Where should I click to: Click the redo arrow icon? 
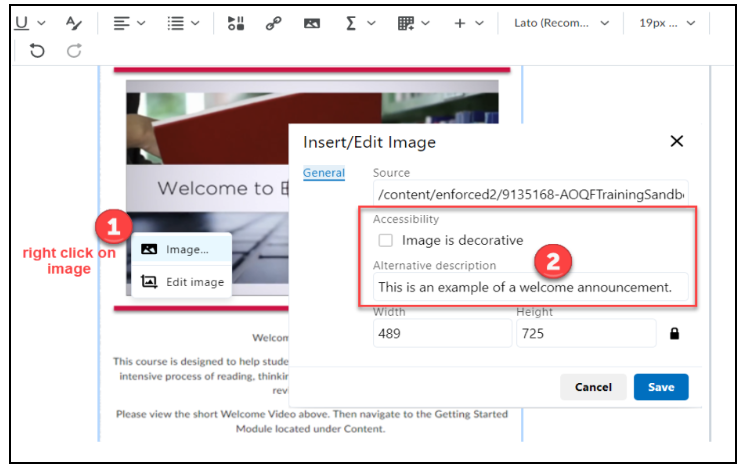pyautogui.click(x=74, y=51)
